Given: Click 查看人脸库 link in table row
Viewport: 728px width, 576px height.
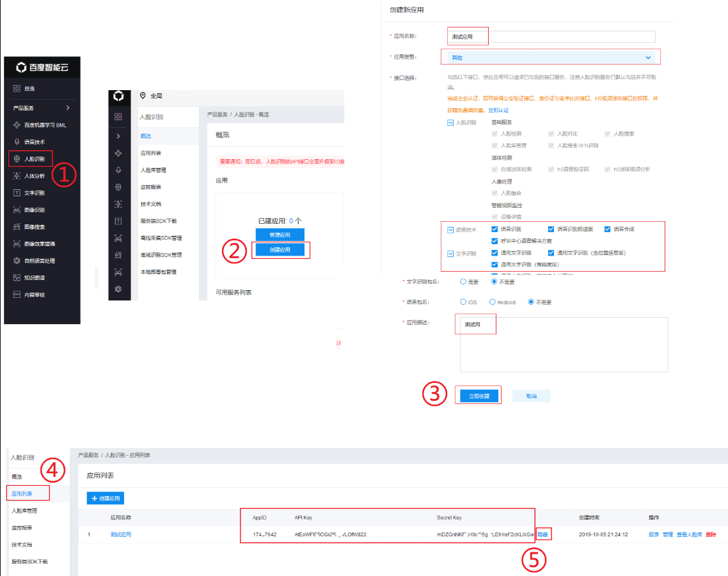Looking at the screenshot, I should pos(690,534).
